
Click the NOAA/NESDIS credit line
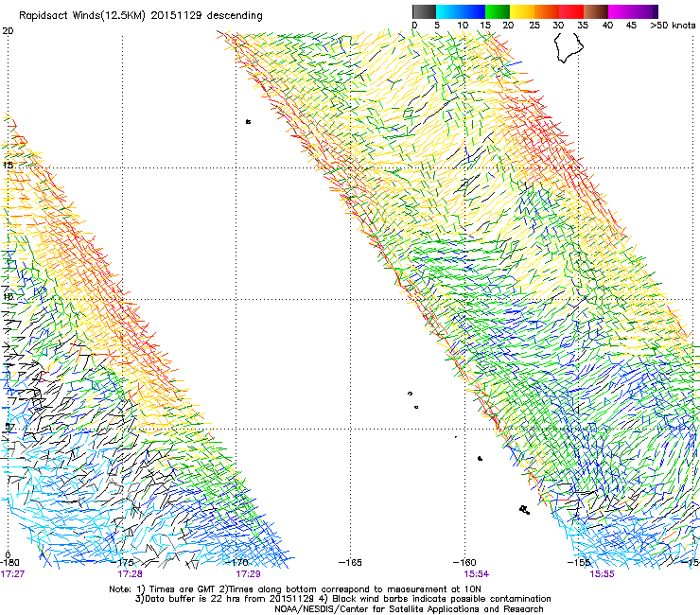[x=409, y=609]
